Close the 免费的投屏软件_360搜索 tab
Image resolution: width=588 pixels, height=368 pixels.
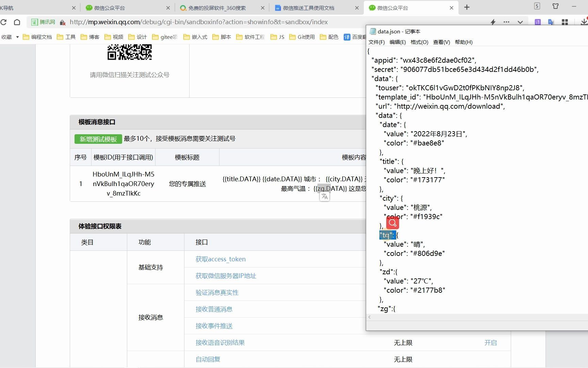click(x=262, y=8)
